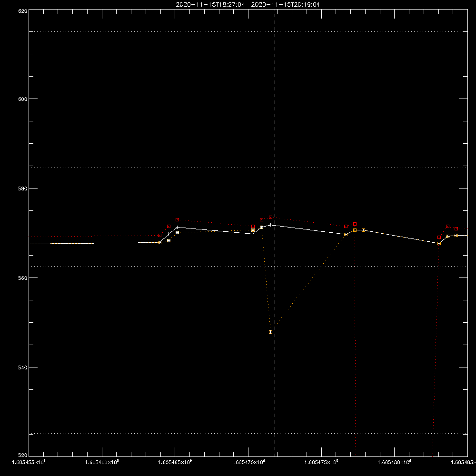The image size is (476, 476).
Task: Click the title timestamp 2020-11-15T20:19:04
Action: tap(285, 5)
